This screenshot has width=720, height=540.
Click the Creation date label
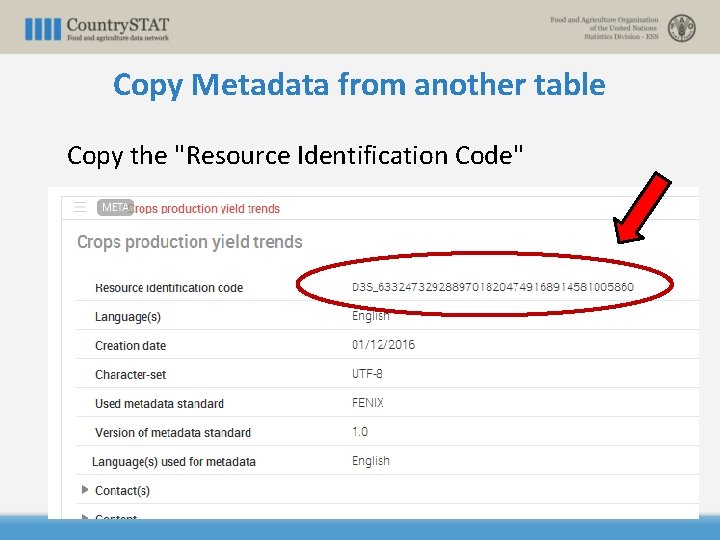(x=130, y=346)
